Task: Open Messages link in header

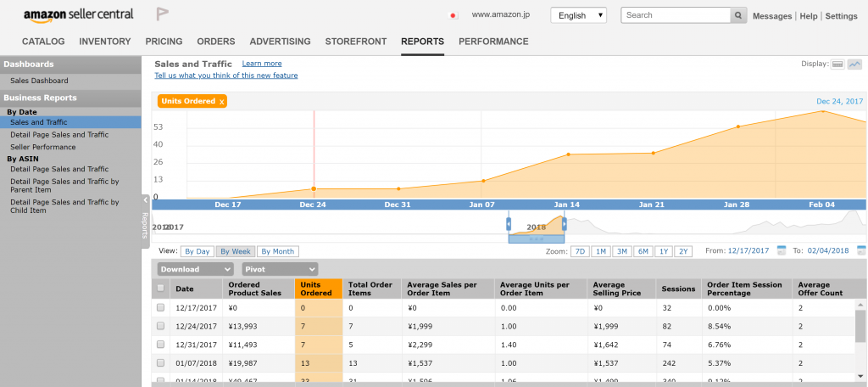Action: pyautogui.click(x=772, y=16)
